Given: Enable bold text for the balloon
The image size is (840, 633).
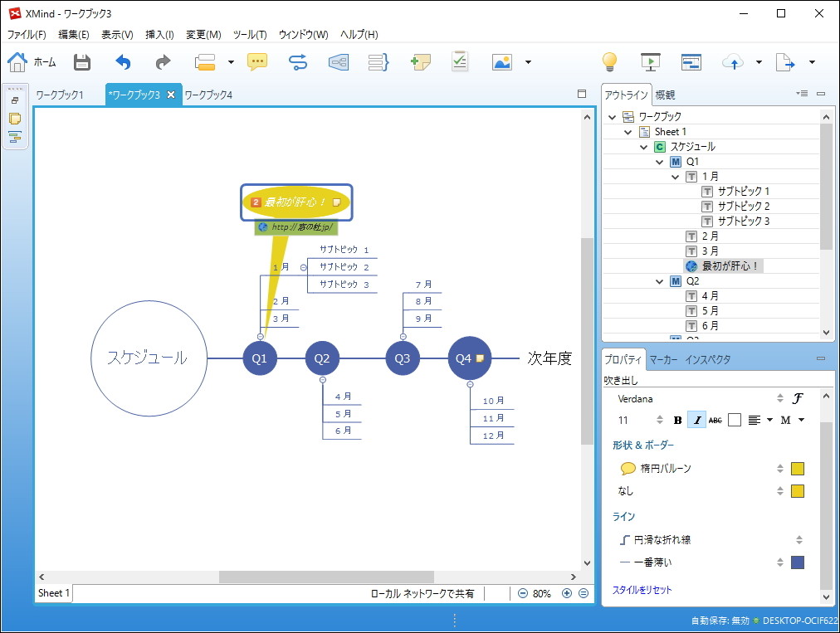Looking at the screenshot, I should [x=677, y=420].
